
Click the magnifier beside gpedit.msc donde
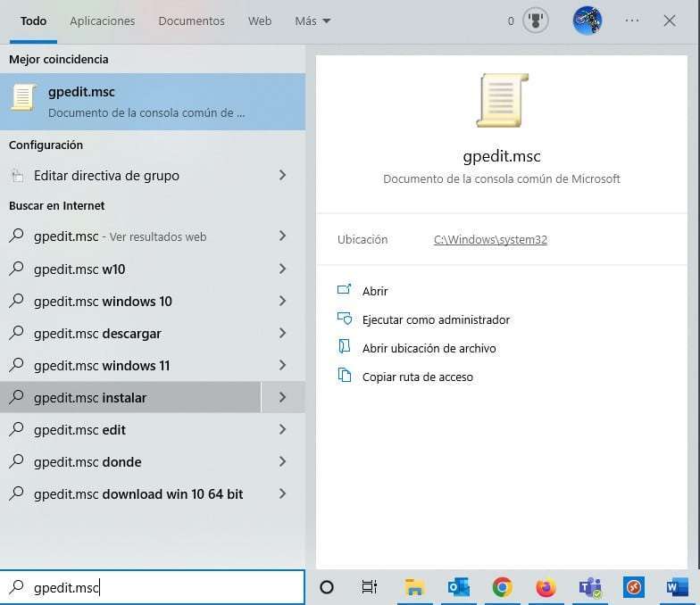pyautogui.click(x=16, y=461)
